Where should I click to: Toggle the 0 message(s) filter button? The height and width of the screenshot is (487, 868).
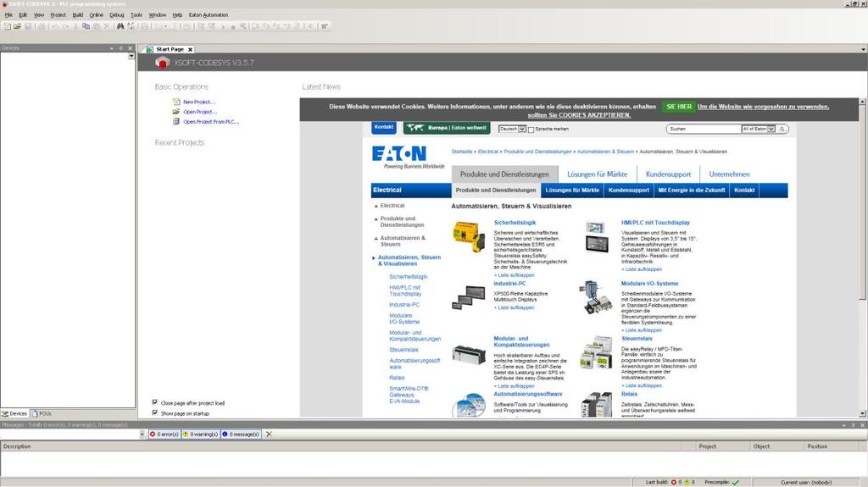click(x=241, y=434)
